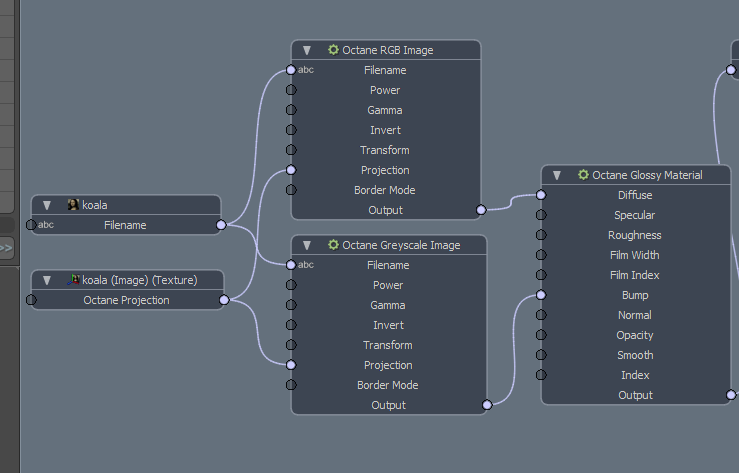This screenshot has height=473, width=739.
Task: Click the RGB Image Transform input port
Action: 291,150
